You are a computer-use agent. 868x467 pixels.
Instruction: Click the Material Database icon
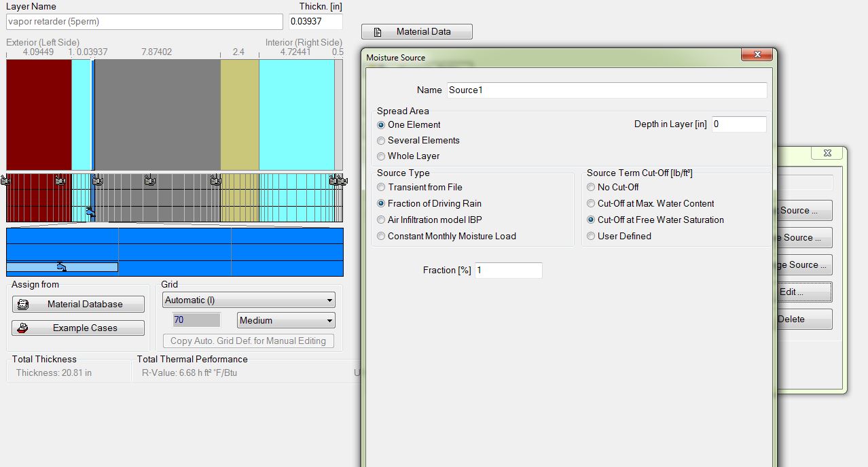(23, 305)
